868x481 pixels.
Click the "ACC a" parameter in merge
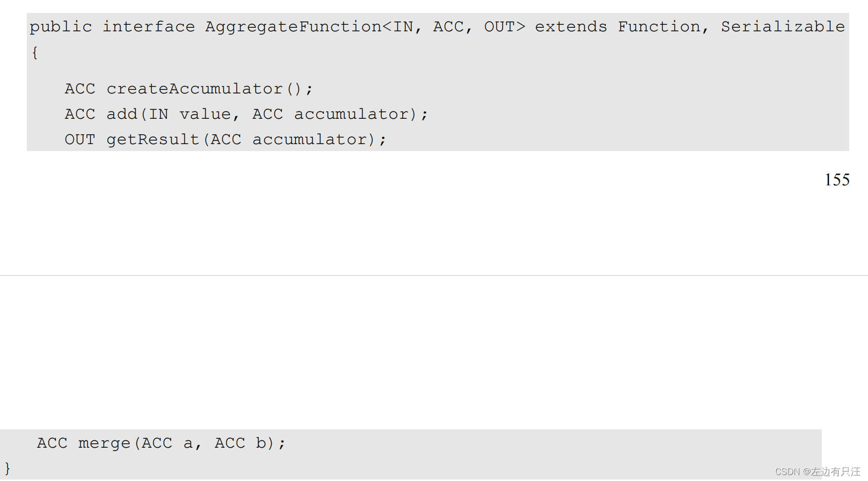coord(167,443)
